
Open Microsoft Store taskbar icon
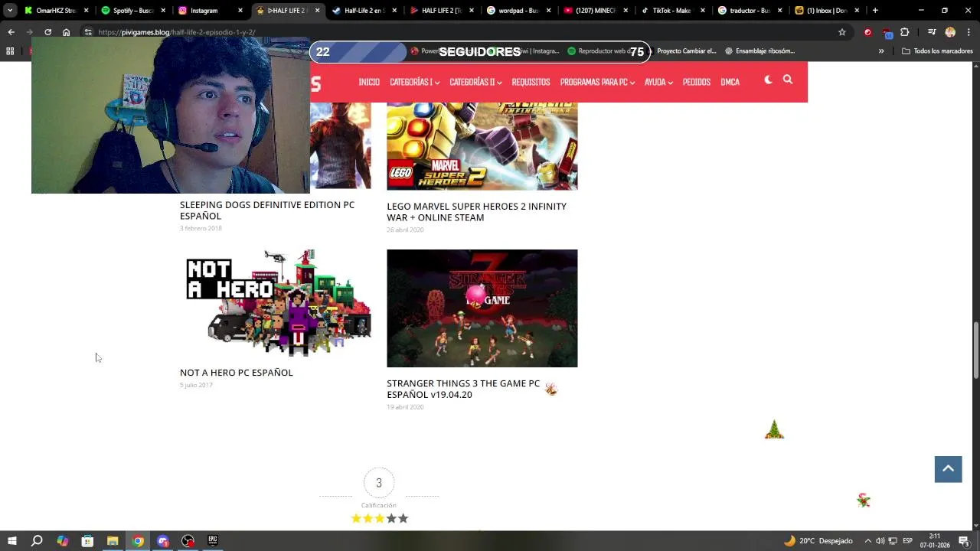click(87, 541)
